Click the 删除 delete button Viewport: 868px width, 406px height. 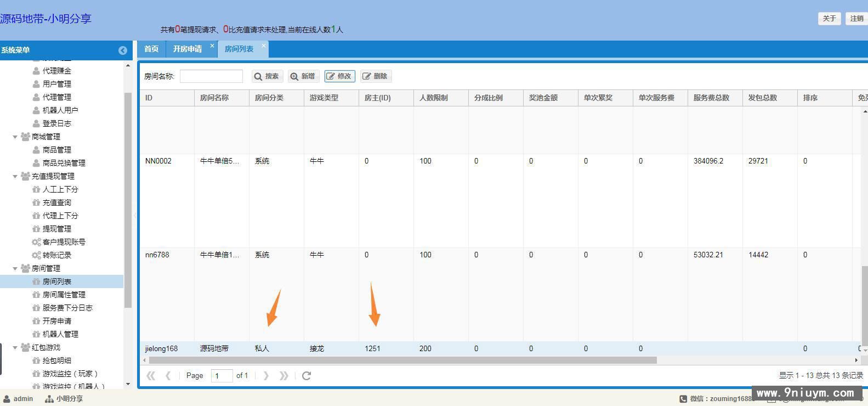click(x=376, y=76)
